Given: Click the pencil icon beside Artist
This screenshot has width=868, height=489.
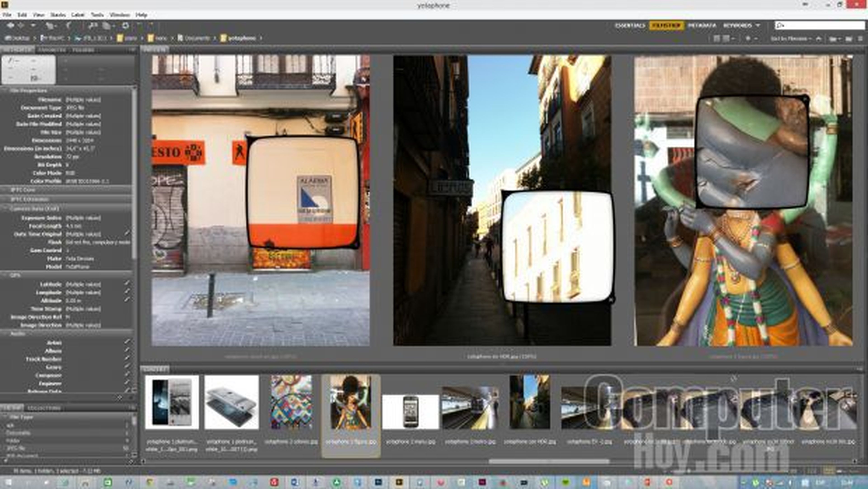Looking at the screenshot, I should pyautogui.click(x=127, y=342).
